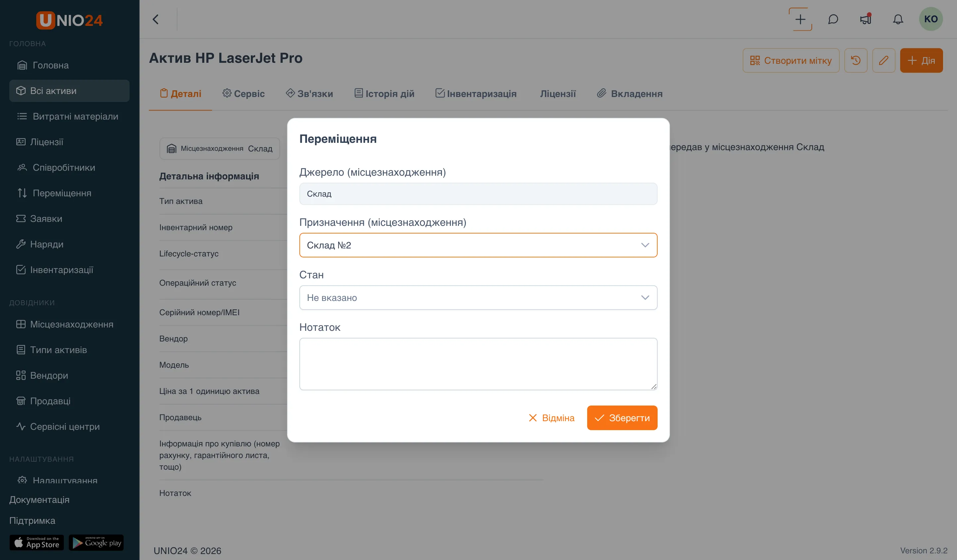Open the chat bubble icon
Screen dimensions: 957x560
pos(833,19)
